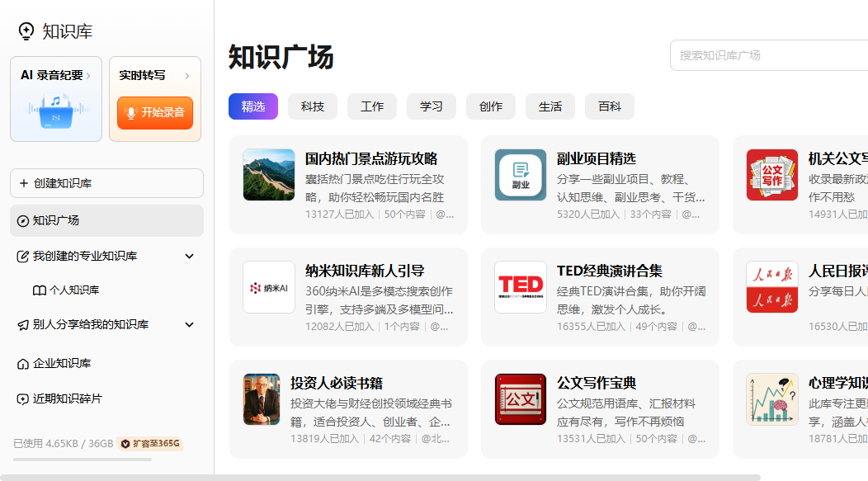Click the home icon beside 企业知识库
Screen dimensions: 868x481
click(23, 364)
